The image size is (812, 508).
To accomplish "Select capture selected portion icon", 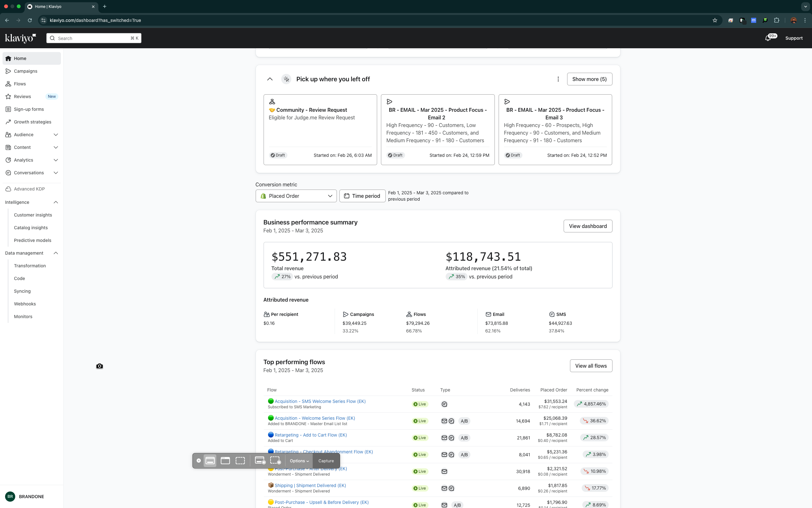I will tap(240, 461).
